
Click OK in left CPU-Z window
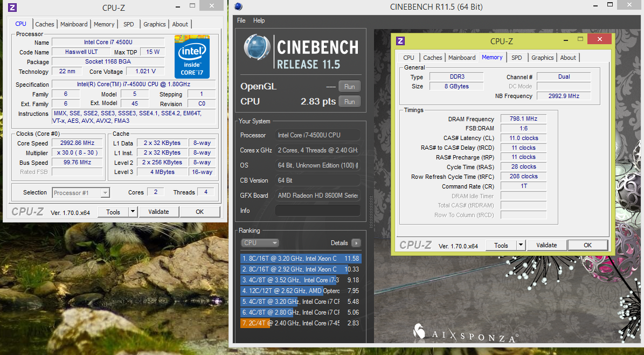click(x=199, y=212)
